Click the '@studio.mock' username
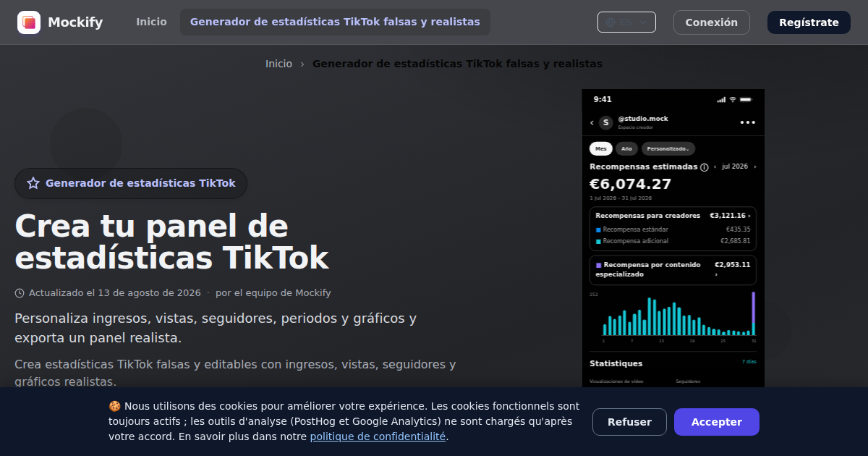The width and height of the screenshot is (868, 456). click(x=643, y=119)
